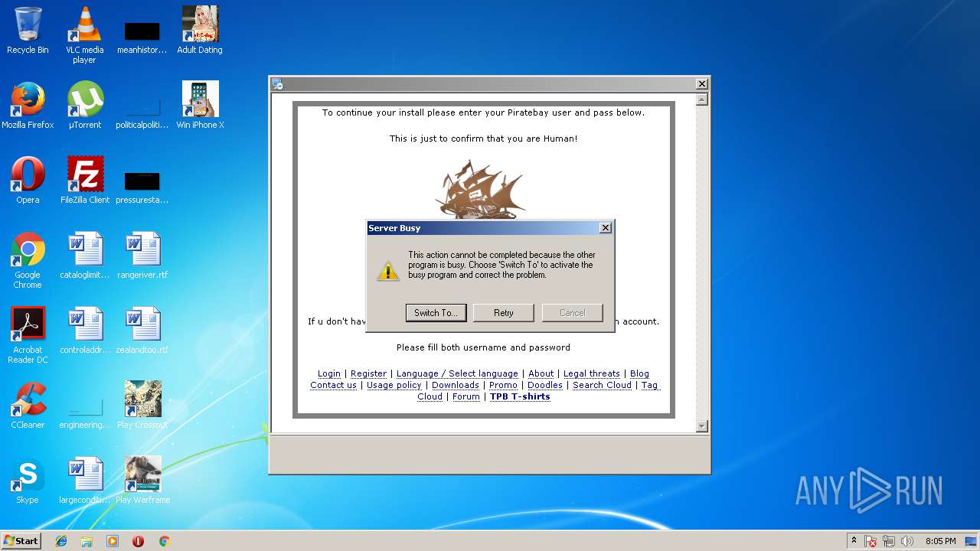This screenshot has height=551, width=980.
Task: Open the Win iPhone X shortcut
Action: click(x=200, y=106)
